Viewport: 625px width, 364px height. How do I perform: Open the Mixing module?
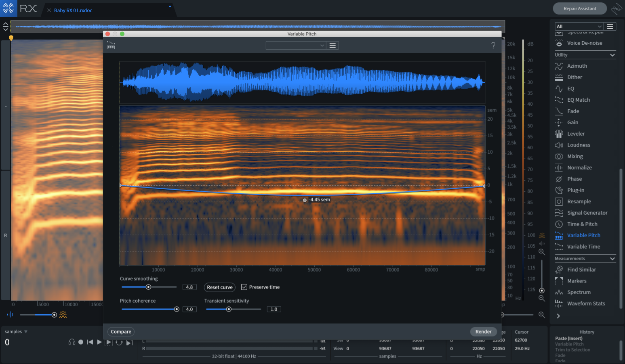(585, 156)
